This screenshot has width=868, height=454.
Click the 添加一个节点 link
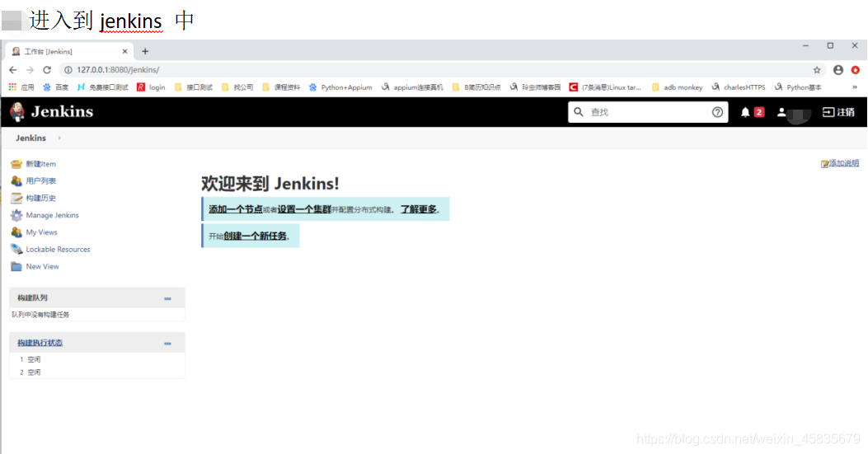(x=235, y=209)
